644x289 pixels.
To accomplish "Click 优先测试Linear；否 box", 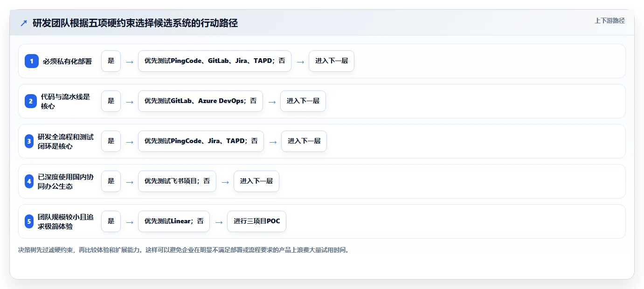I will 174,221.
